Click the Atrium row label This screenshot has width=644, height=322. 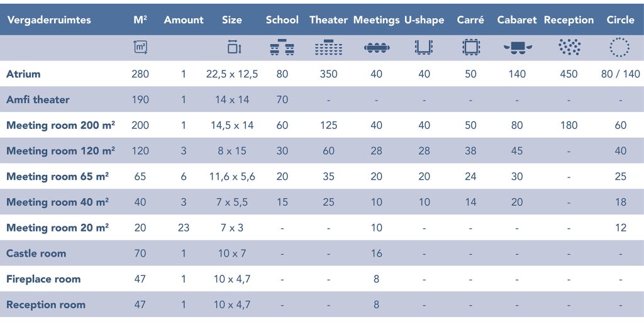click(x=23, y=74)
